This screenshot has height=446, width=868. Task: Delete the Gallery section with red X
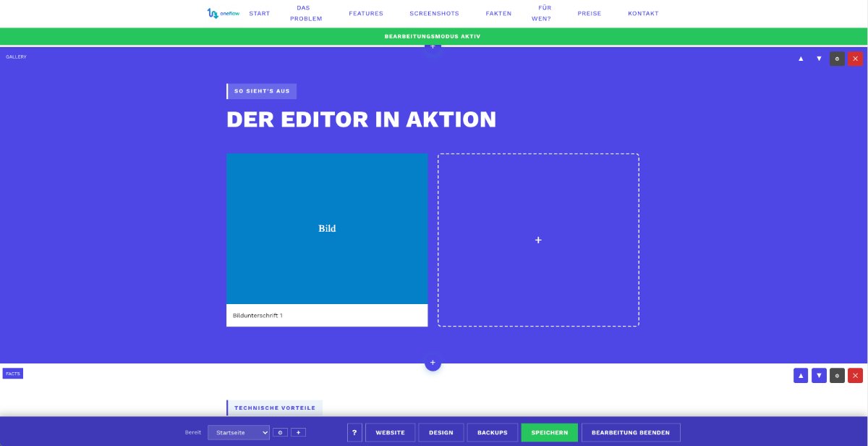[855, 59]
